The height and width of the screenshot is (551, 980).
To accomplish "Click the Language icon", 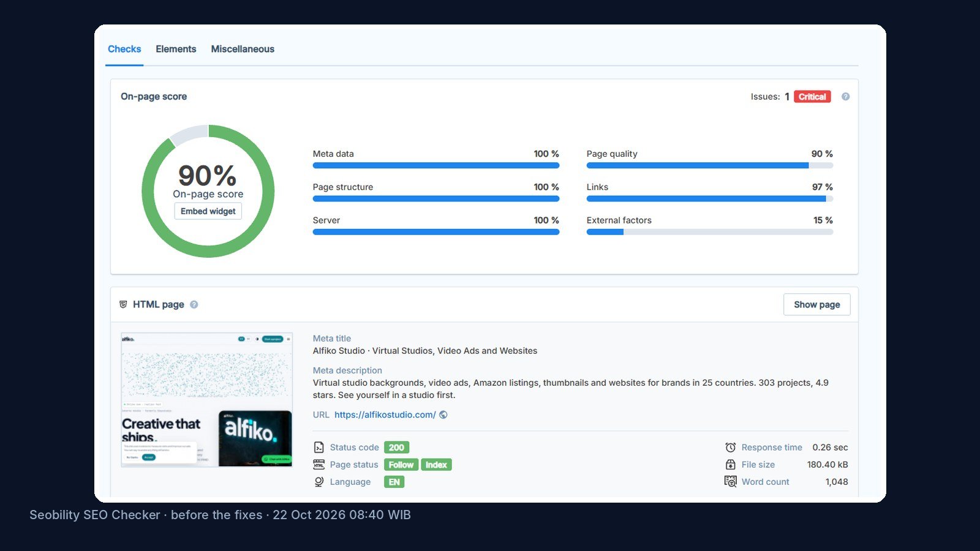I will [x=318, y=482].
